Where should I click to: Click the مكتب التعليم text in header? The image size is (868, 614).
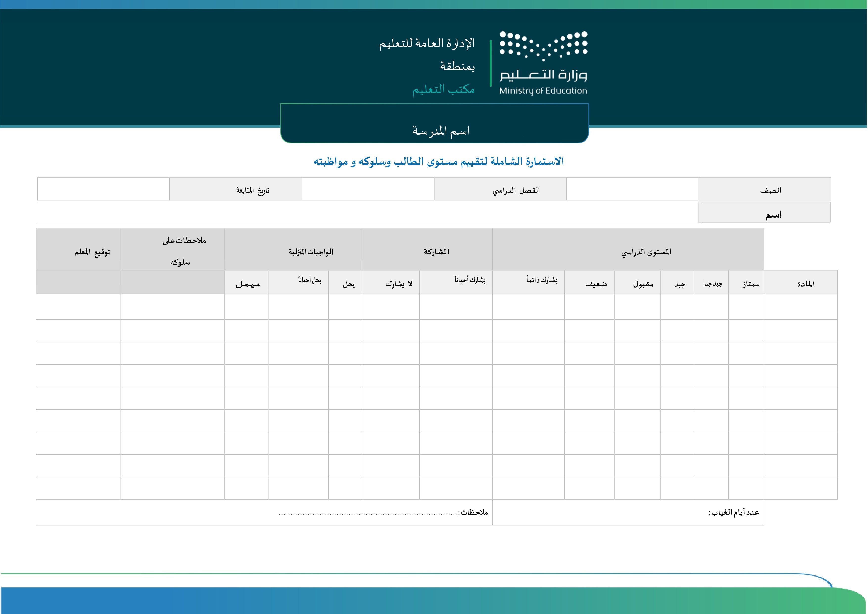click(x=443, y=90)
